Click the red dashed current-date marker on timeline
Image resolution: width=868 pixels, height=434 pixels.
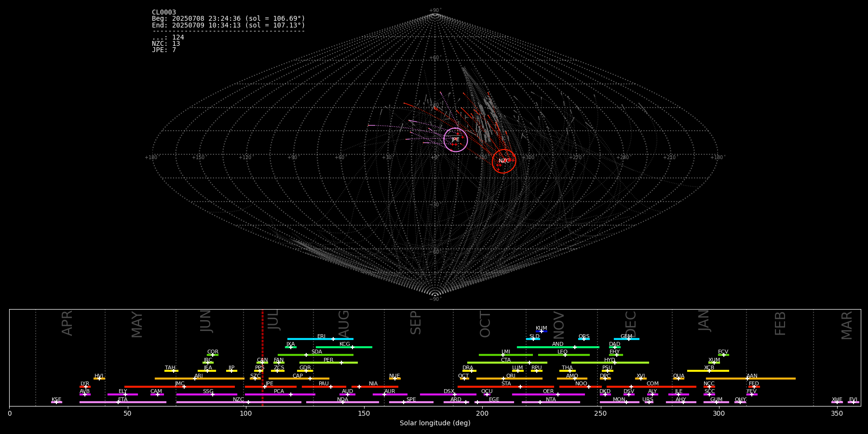tap(262, 358)
